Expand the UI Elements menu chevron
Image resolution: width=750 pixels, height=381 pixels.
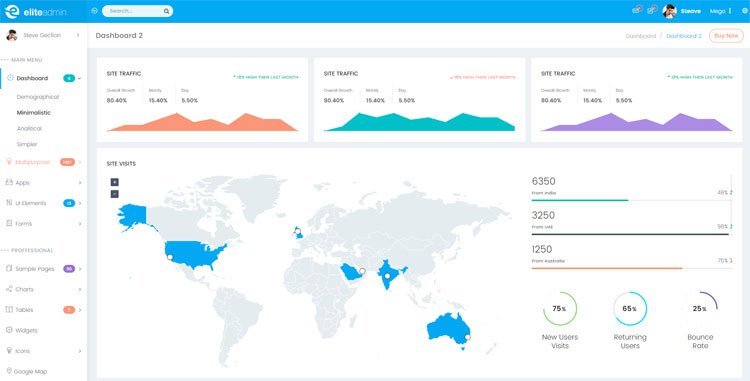(x=80, y=203)
